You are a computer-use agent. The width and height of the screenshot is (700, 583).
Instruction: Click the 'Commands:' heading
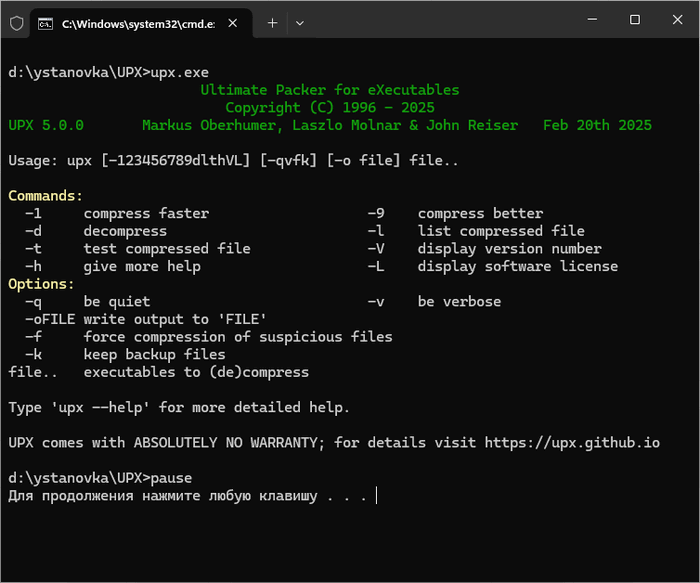pyautogui.click(x=46, y=196)
